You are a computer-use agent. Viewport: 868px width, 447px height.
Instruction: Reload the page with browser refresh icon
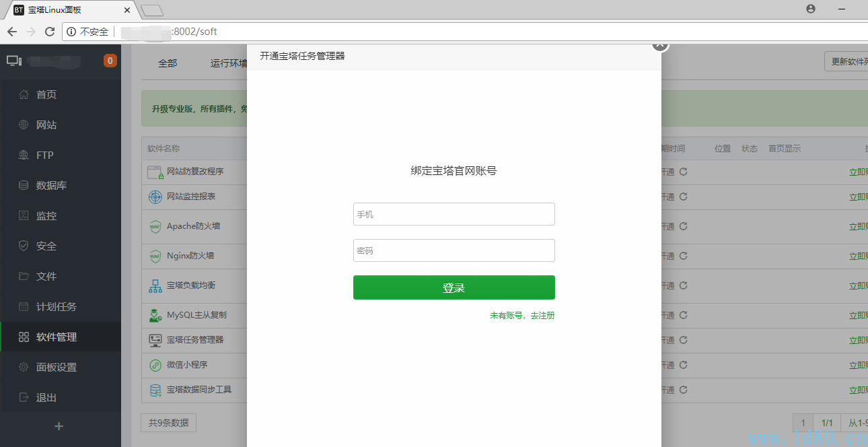[x=50, y=32]
